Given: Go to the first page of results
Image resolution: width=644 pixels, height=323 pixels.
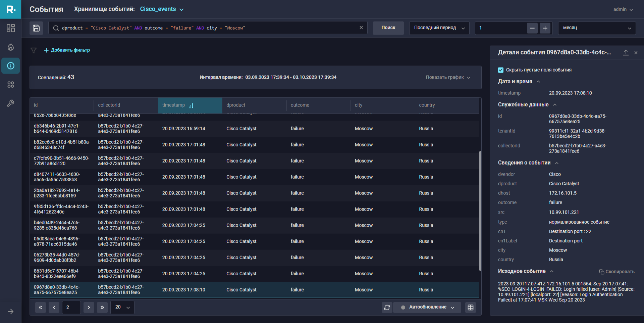Looking at the screenshot, I should click(41, 307).
